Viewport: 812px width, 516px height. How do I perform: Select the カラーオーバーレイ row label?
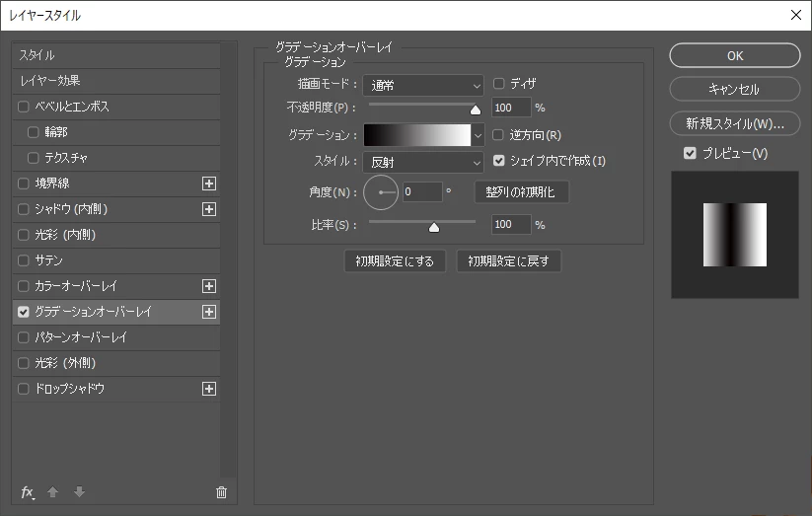76,286
